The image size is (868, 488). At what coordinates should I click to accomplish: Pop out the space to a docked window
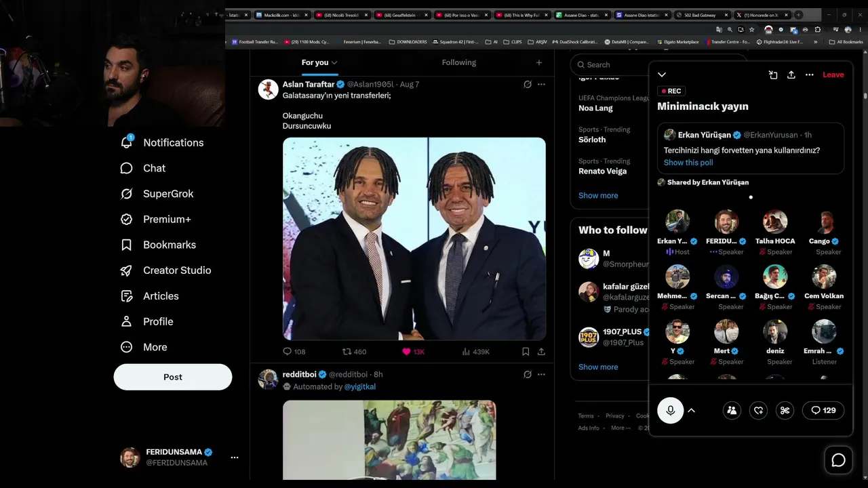pyautogui.click(x=773, y=75)
